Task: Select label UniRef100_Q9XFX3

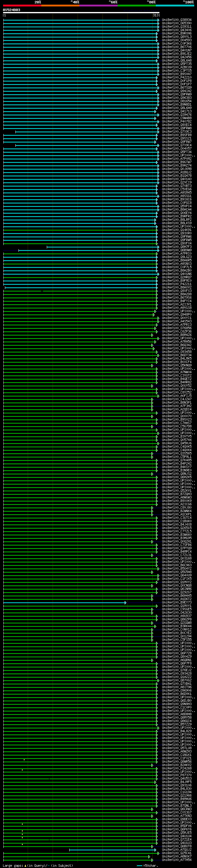Action: click(177, 291)
